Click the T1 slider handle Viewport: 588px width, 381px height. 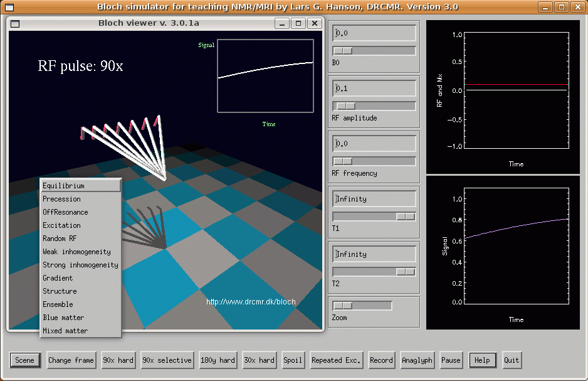(406, 216)
